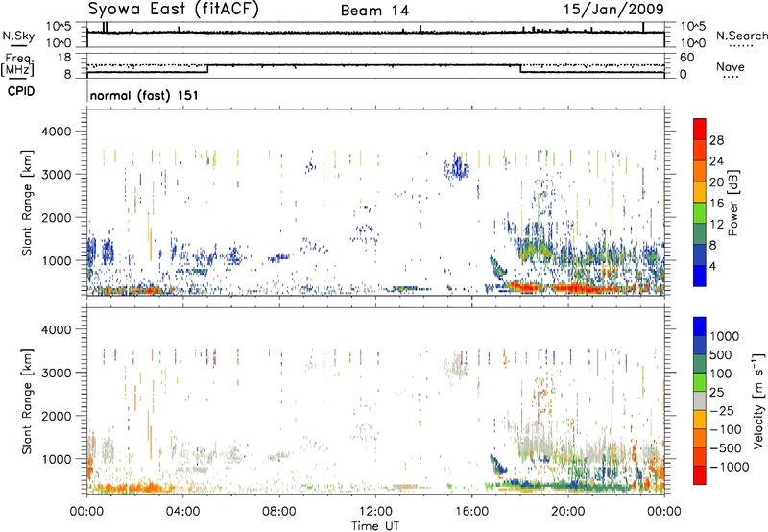Viewport: 768px width, 532px height.
Task: Click the 'Power [dB]' colorbar title
Action: point(733,203)
